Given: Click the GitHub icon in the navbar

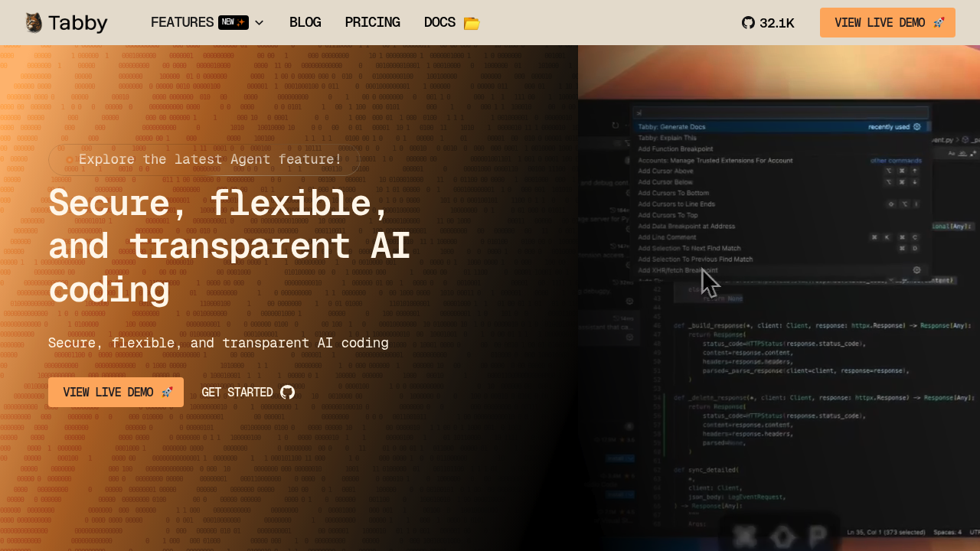Looking at the screenshot, I should pos(748,23).
